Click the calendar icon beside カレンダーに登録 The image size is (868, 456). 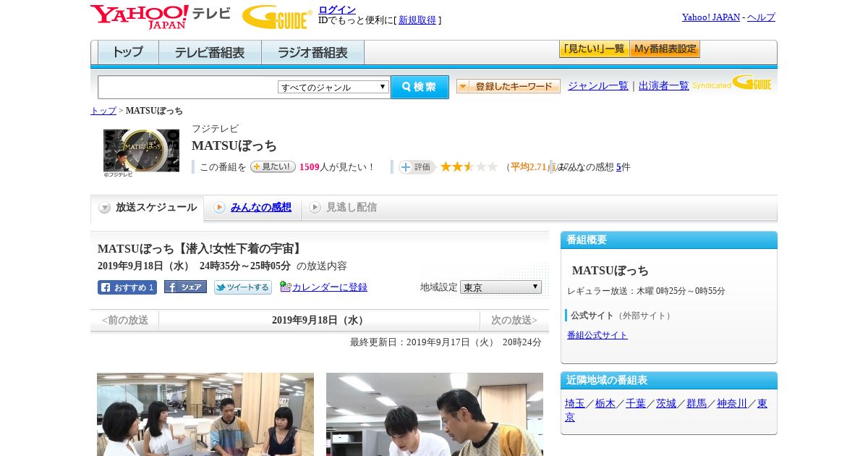285,287
